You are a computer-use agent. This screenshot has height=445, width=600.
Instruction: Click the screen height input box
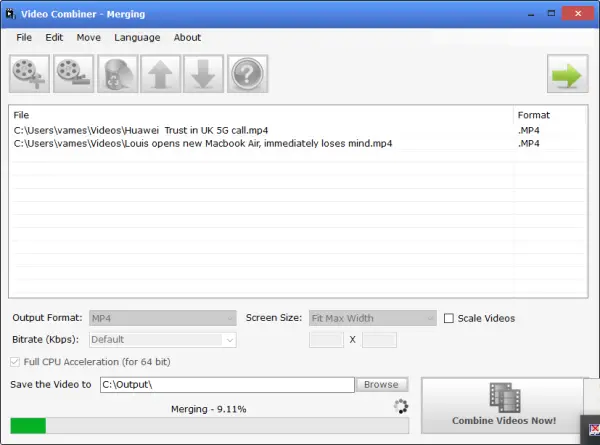click(x=379, y=340)
